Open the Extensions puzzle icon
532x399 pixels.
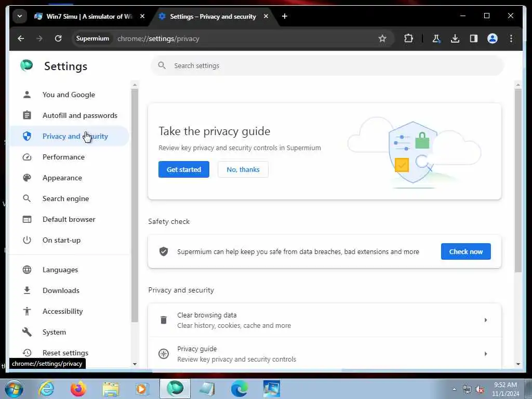click(408, 38)
